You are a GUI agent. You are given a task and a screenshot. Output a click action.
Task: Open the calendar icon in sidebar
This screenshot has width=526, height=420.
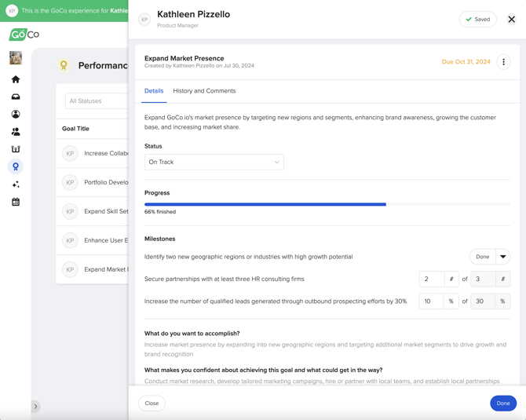tap(16, 202)
